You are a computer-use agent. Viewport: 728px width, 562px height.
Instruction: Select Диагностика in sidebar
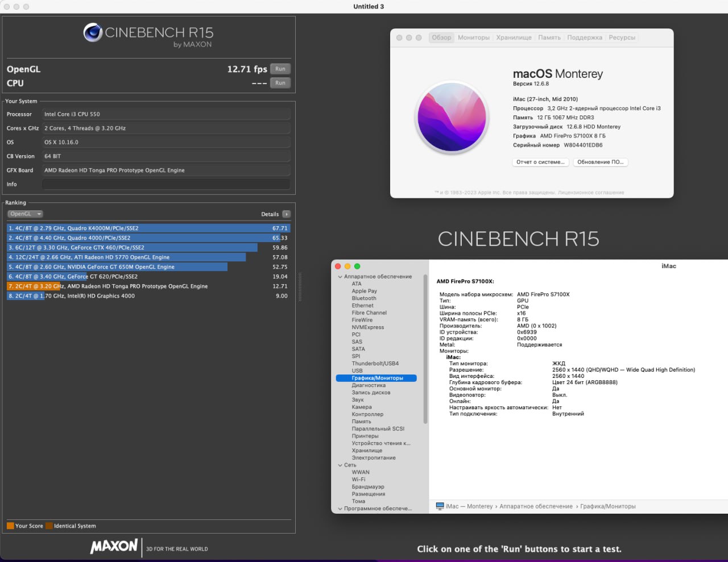[x=369, y=385]
